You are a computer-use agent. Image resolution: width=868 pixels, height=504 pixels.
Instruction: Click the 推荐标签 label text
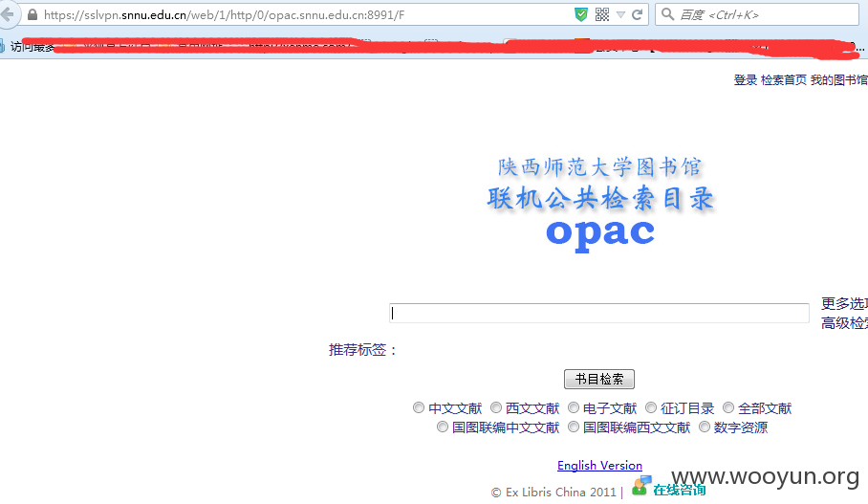click(362, 350)
